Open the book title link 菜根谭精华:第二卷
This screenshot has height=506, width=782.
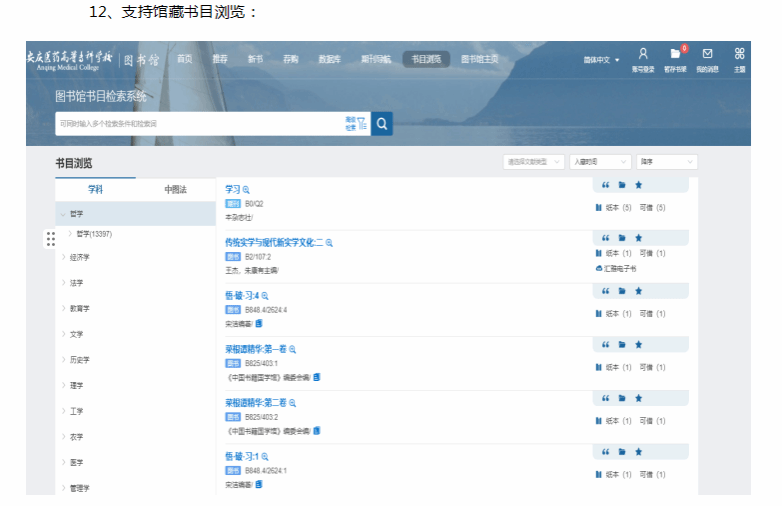(256, 402)
